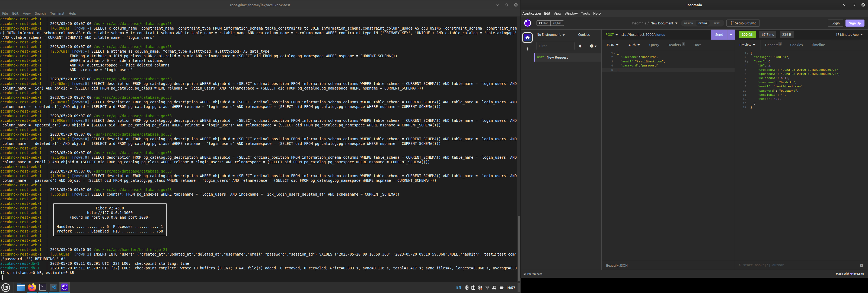Expand the No Environment dropdown
868x293 pixels.
tap(551, 35)
